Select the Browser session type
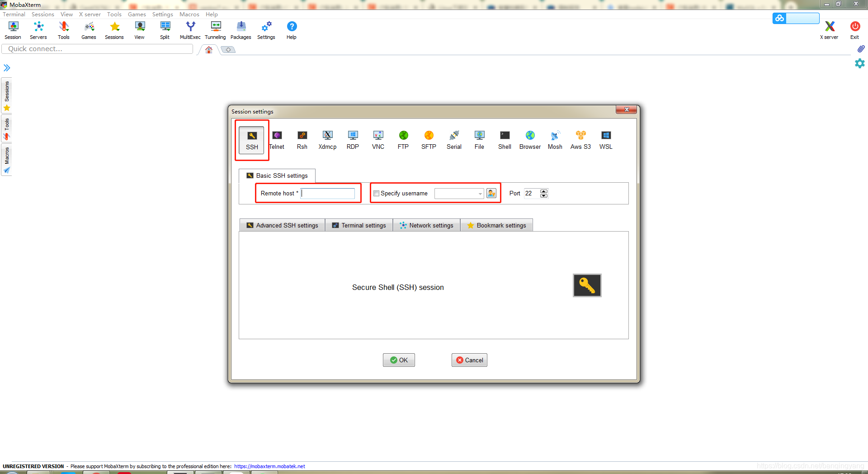This screenshot has width=868, height=474. [530, 140]
